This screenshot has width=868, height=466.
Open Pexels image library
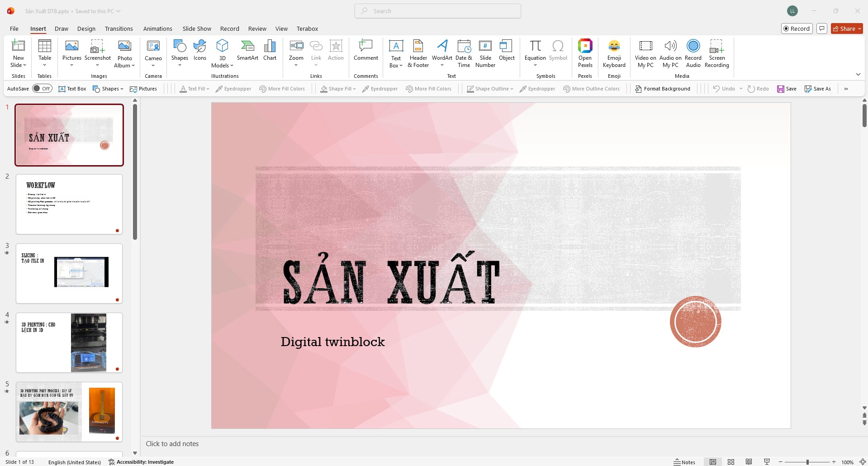(585, 53)
